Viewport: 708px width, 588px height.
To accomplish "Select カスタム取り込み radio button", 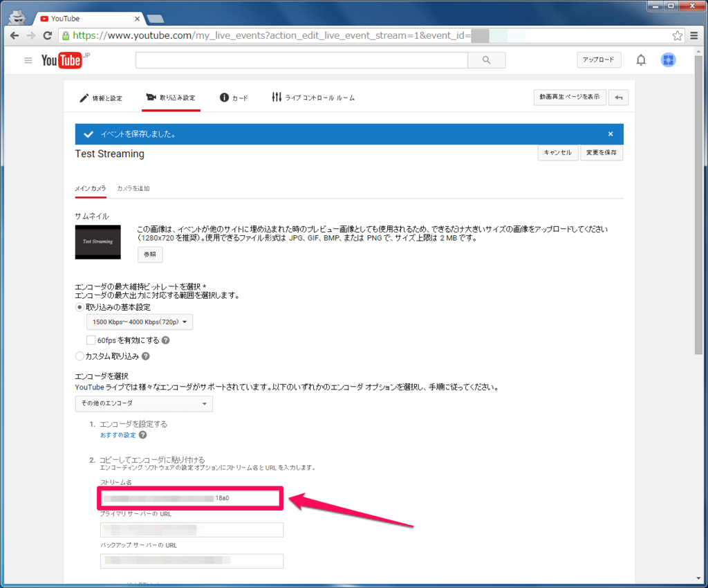I will coord(80,356).
